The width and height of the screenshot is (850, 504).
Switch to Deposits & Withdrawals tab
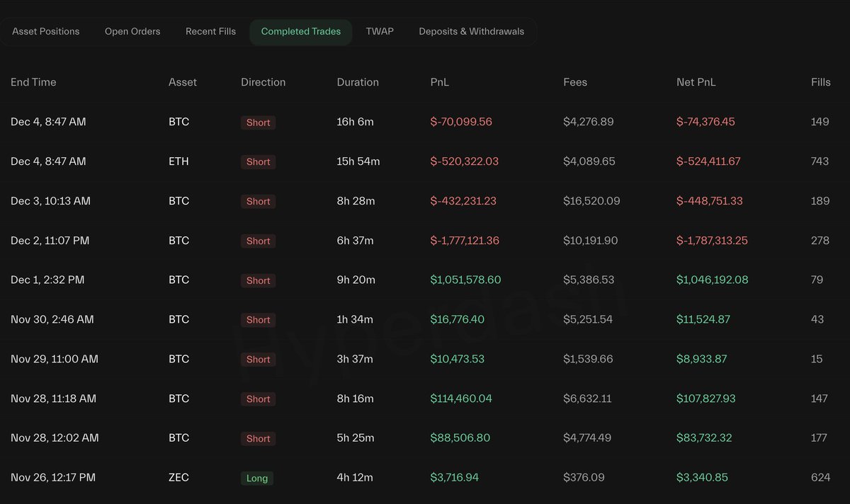[x=471, y=31]
